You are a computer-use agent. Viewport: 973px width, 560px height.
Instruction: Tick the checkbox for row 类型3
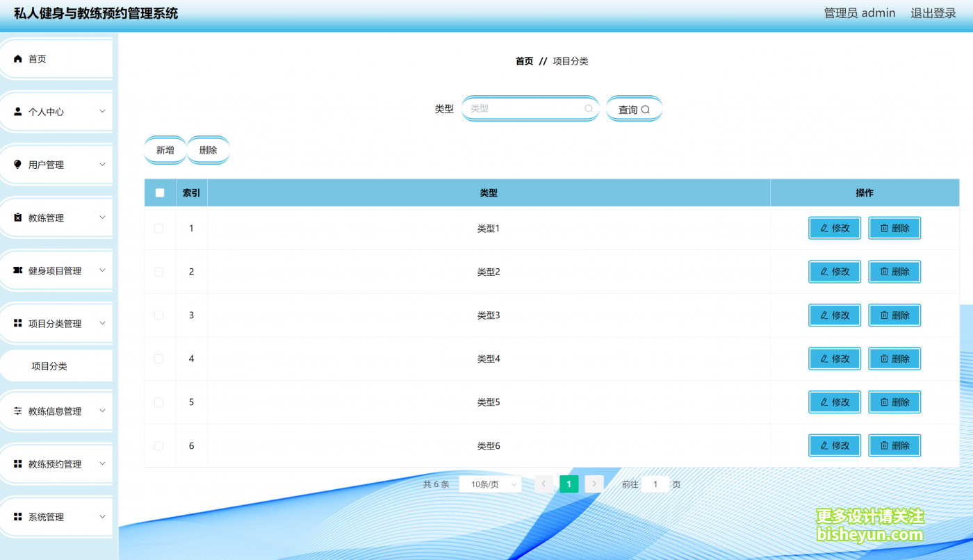(159, 315)
